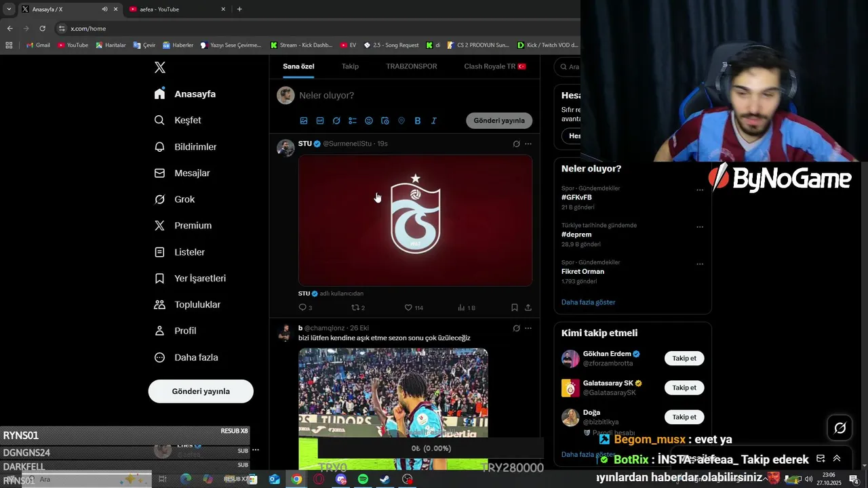
Task: Open more options on STU's post
Action: 528,144
